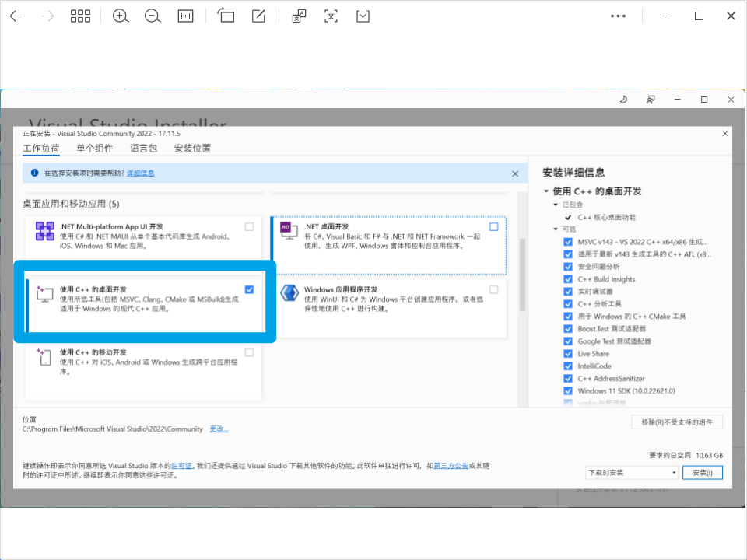Check the .NET Multi-platform App UI workload

click(249, 226)
